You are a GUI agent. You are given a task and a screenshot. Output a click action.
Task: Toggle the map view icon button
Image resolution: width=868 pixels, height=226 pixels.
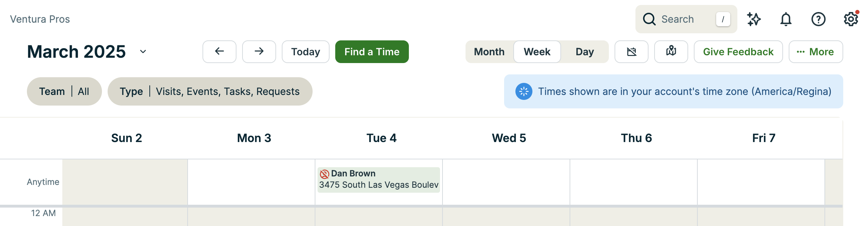[x=671, y=52]
